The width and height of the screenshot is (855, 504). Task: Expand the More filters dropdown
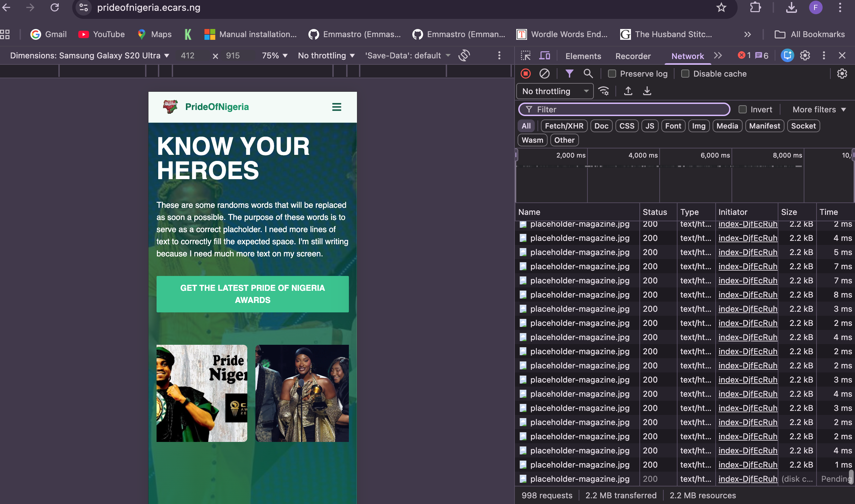[x=818, y=109]
